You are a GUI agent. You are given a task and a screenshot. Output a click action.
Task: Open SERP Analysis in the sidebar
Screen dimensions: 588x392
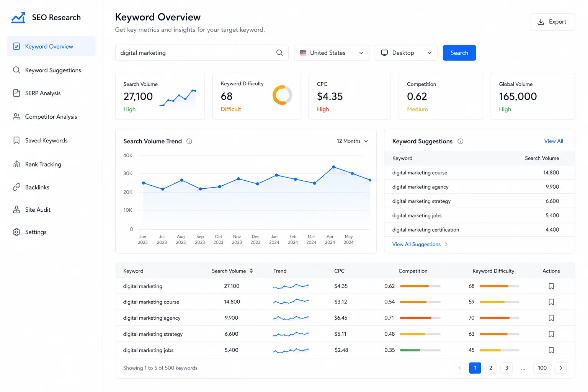point(51,93)
